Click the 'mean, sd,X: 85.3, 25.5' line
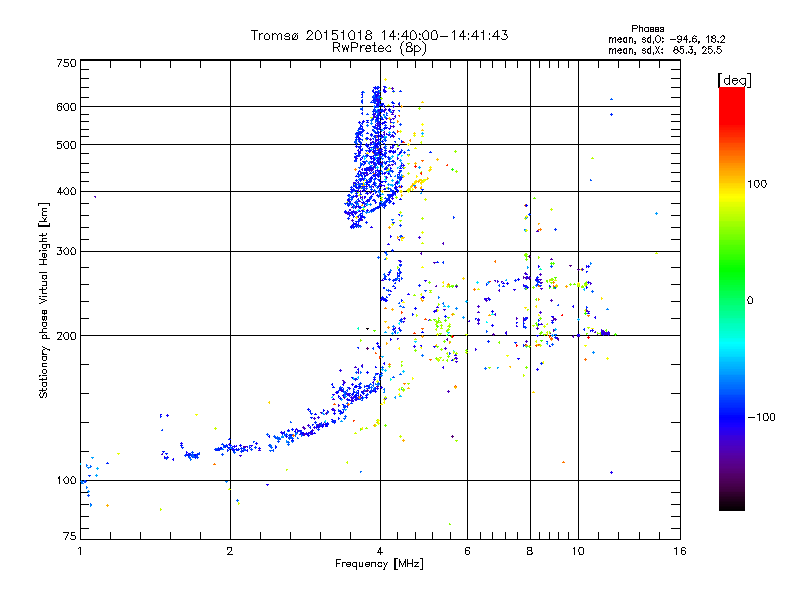 tap(665, 50)
